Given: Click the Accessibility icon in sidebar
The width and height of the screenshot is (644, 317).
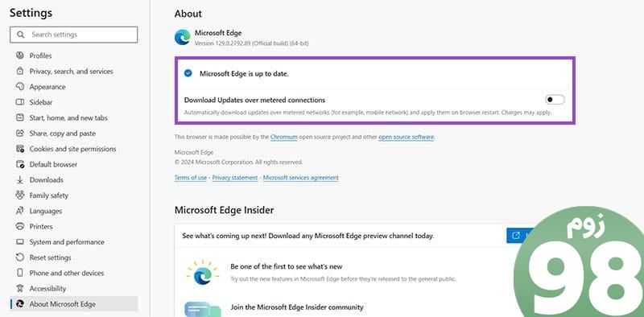Looking at the screenshot, I should [19, 289].
